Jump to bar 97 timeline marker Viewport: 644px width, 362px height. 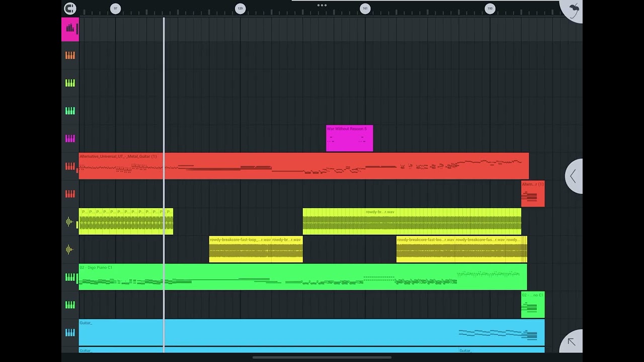click(115, 9)
